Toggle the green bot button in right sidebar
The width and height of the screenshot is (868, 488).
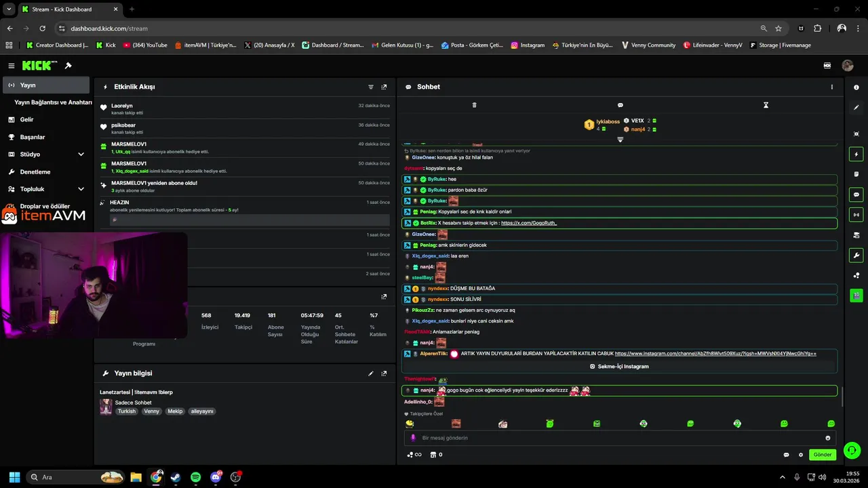pyautogui.click(x=856, y=296)
